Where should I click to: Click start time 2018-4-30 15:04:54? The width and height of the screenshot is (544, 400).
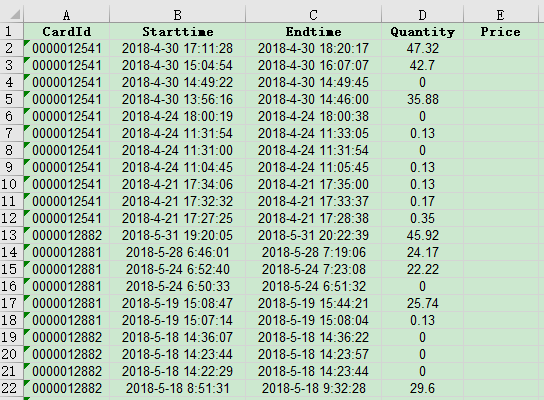(x=177, y=65)
